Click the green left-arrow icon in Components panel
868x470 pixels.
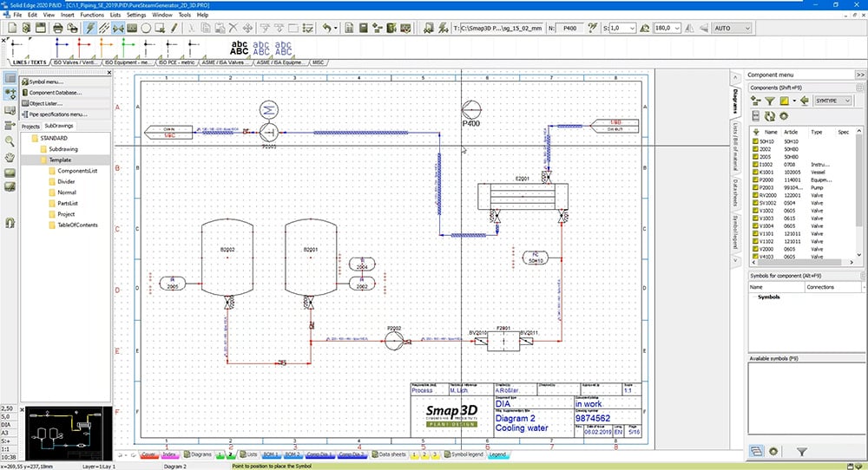(805, 101)
